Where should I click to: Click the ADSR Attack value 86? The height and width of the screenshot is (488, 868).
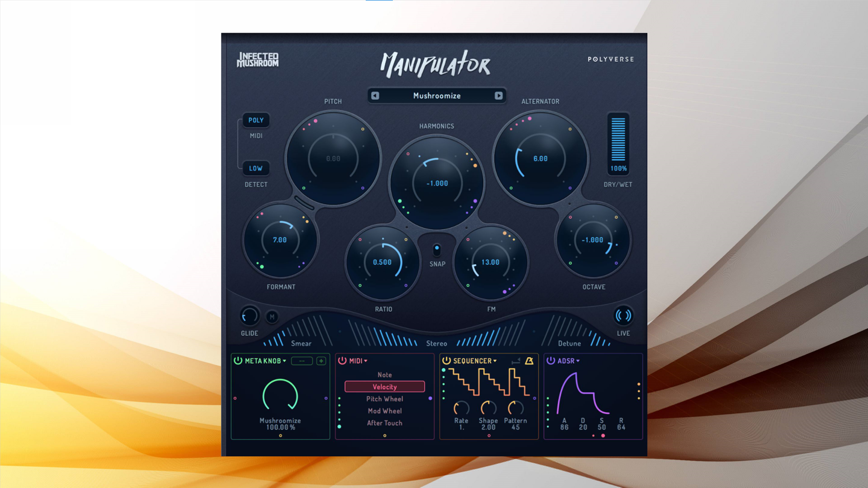564,427
